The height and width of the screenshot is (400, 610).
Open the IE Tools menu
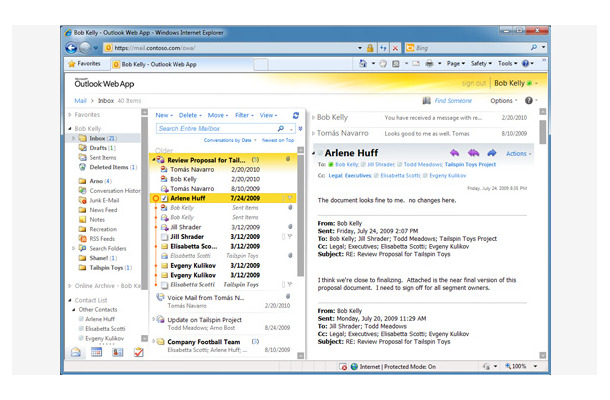pos(507,63)
